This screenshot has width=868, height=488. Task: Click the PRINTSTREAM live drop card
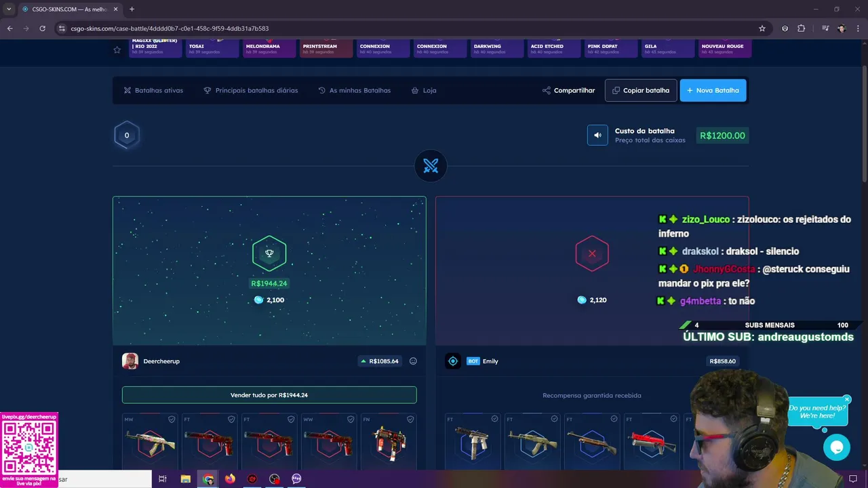coord(326,48)
